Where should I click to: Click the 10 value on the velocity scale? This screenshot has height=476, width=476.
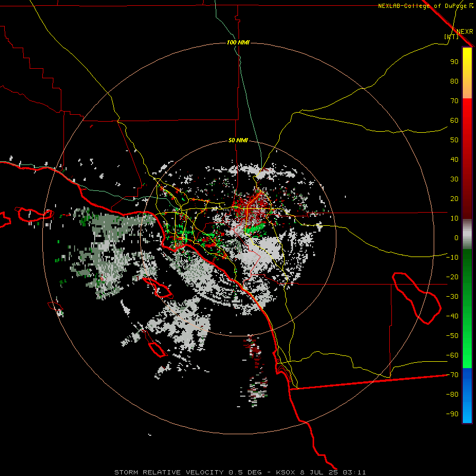click(x=454, y=218)
